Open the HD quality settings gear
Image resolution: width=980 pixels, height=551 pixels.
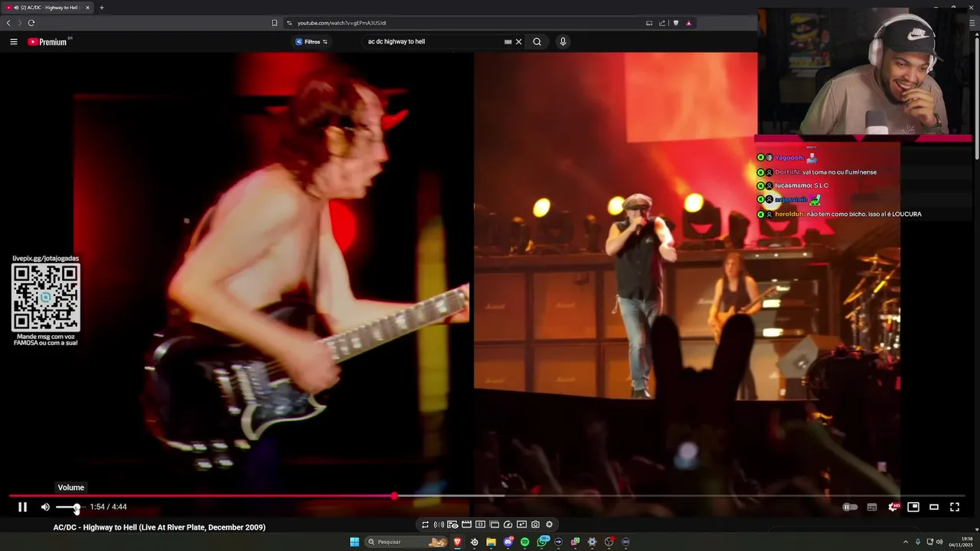point(893,507)
